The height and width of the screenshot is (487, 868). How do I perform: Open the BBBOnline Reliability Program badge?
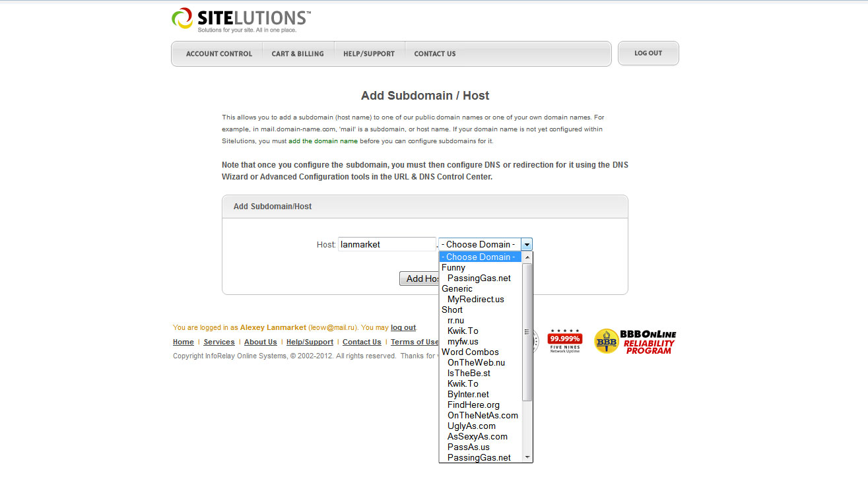(635, 341)
